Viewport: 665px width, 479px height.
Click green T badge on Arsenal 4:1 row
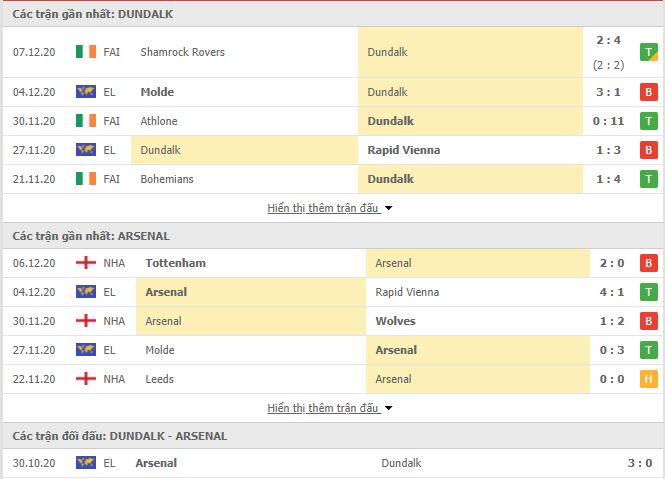(x=648, y=292)
